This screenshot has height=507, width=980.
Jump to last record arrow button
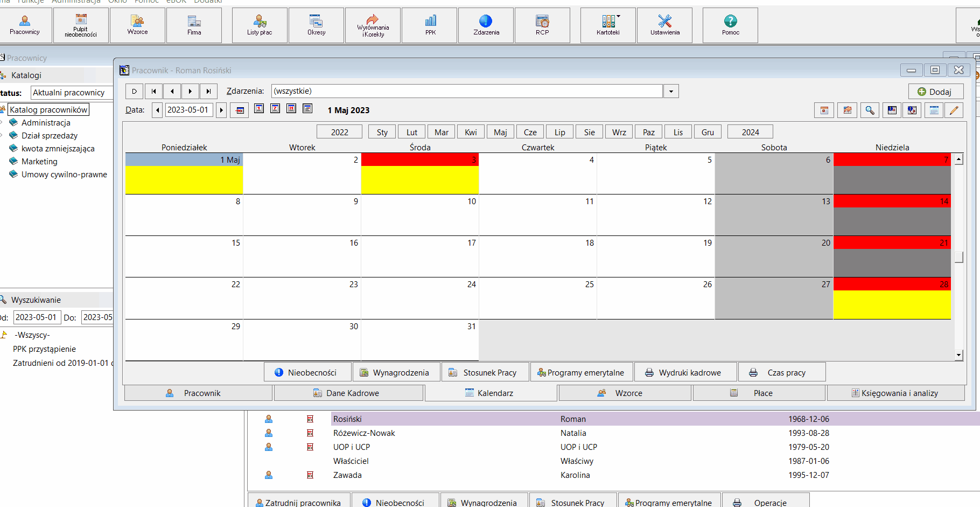tap(208, 91)
